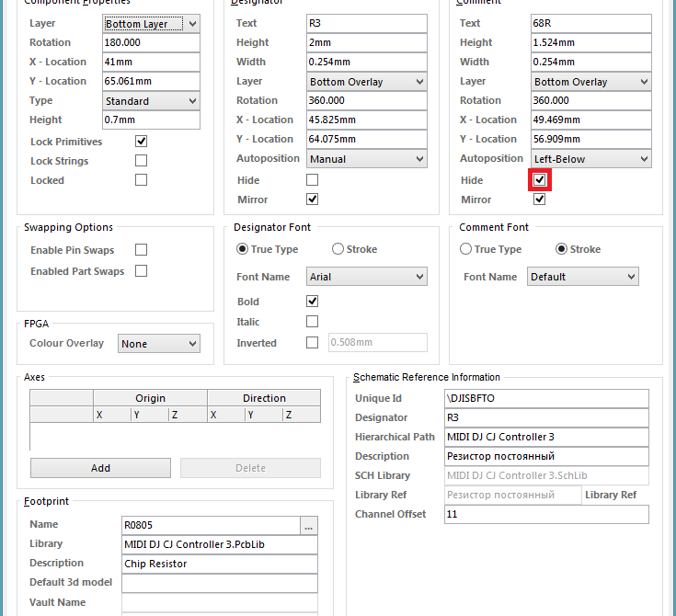Image resolution: width=676 pixels, height=616 pixels.
Task: Enable Italic for designator font
Action: [312, 322]
